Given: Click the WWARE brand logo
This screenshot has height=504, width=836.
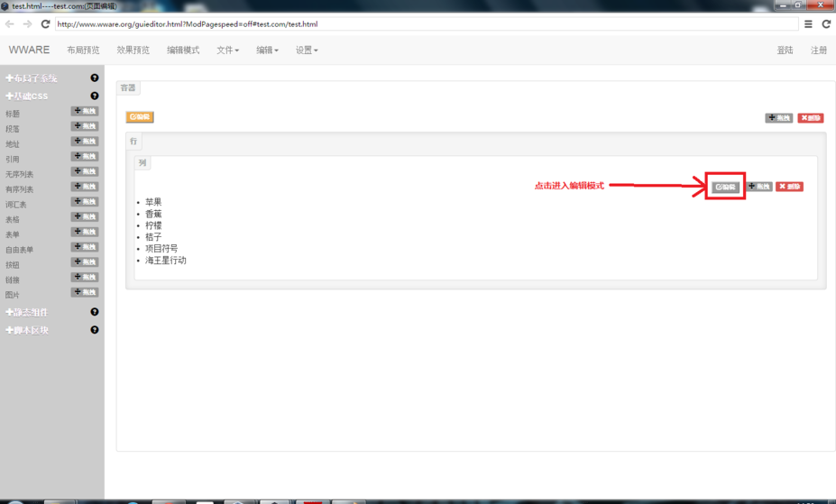Looking at the screenshot, I should coord(30,50).
